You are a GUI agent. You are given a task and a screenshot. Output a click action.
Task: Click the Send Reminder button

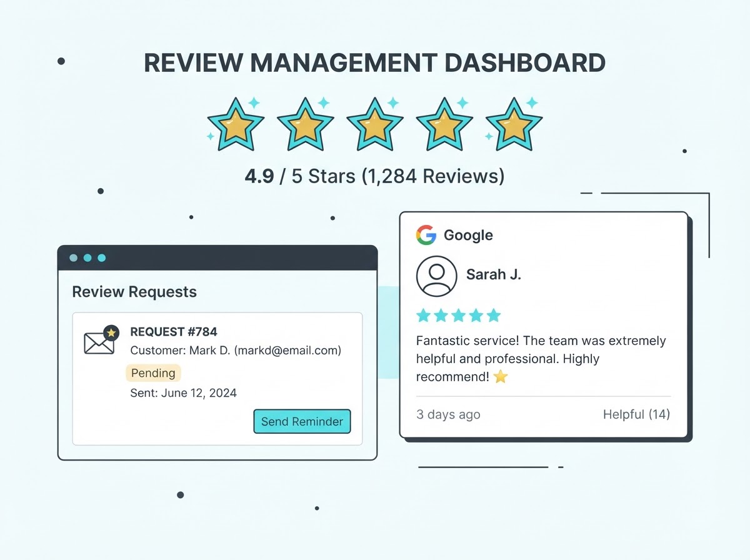click(302, 421)
